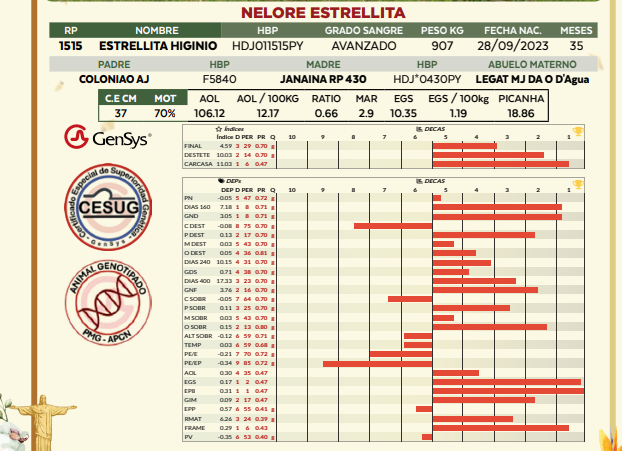Click the GDS row label
Image resolution: width=622 pixels, height=451 pixels.
click(x=191, y=272)
